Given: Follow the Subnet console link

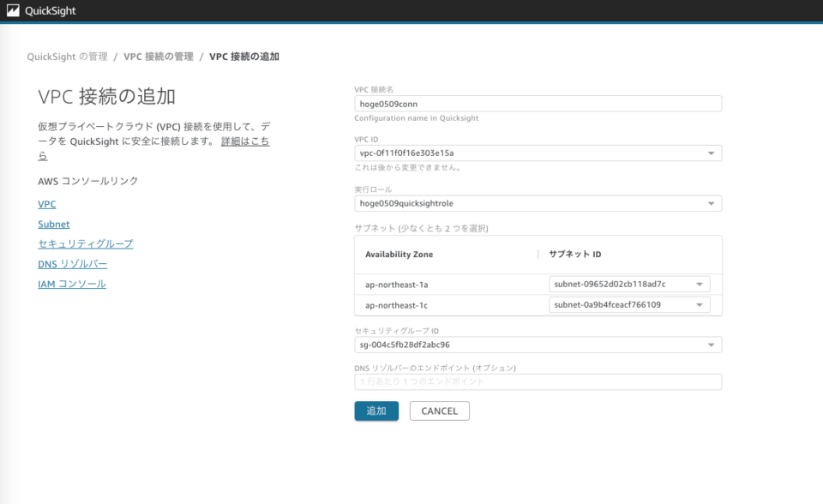Looking at the screenshot, I should (x=53, y=224).
